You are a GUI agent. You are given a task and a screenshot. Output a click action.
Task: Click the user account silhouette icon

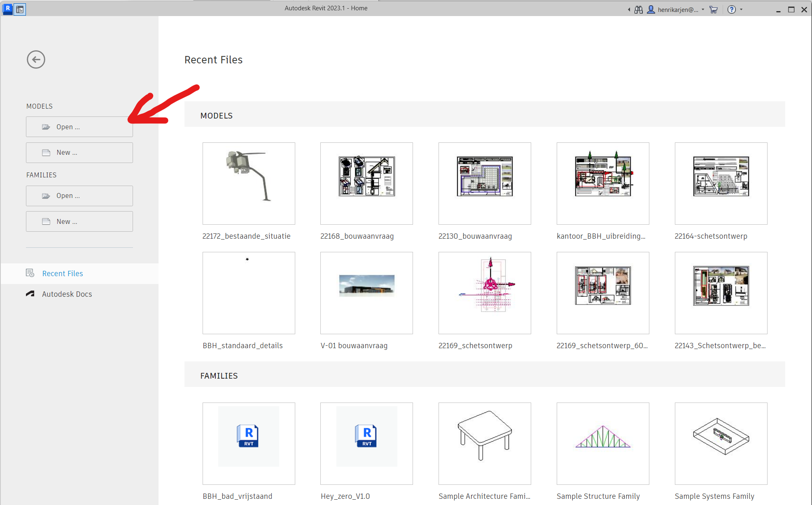[x=651, y=9]
